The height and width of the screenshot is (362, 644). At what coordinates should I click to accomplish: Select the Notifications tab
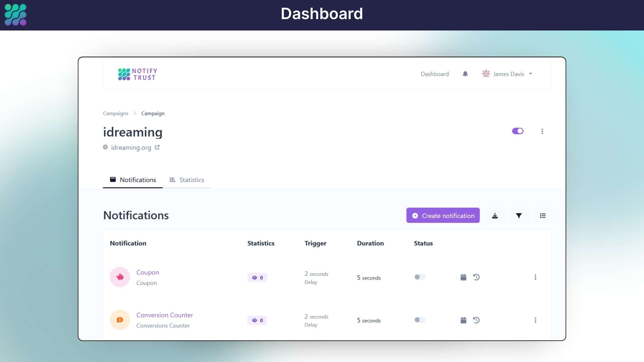tap(133, 180)
